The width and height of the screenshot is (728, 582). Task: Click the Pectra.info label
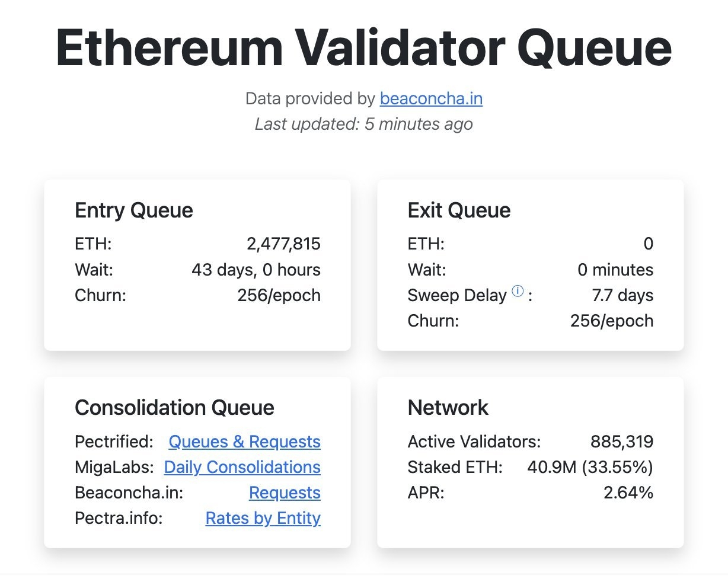tap(119, 518)
